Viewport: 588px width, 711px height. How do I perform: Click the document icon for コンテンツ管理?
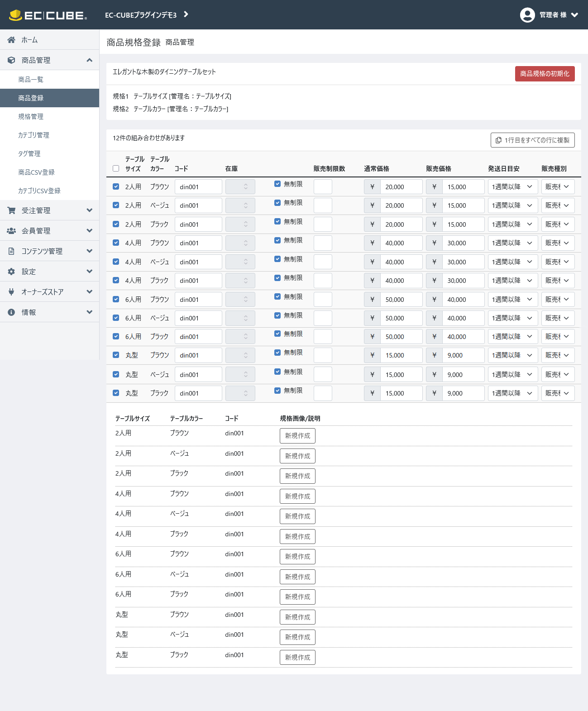tap(11, 251)
